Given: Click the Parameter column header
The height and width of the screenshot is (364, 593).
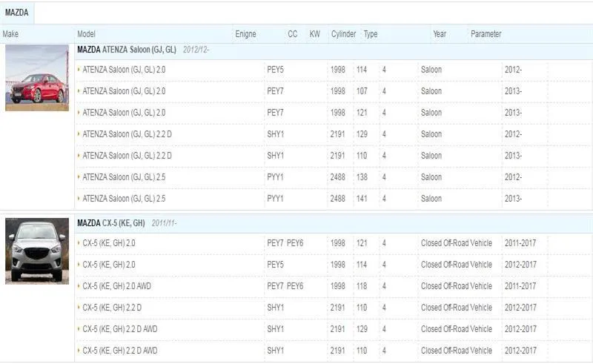Looking at the screenshot, I should [486, 34].
